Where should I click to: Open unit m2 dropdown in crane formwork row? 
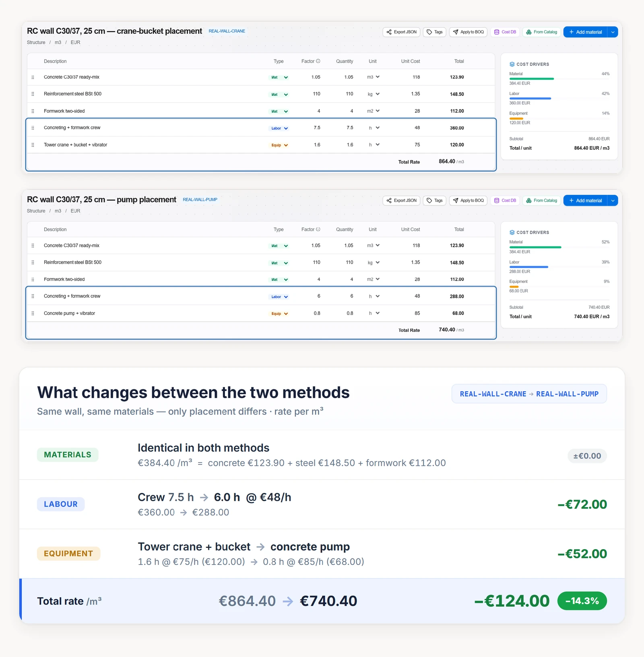[x=373, y=111]
